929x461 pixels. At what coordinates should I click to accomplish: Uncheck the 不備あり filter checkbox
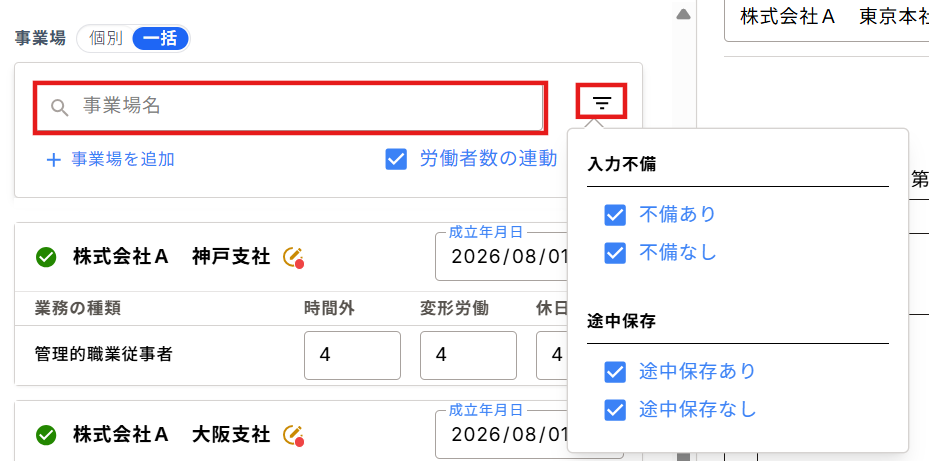point(615,215)
